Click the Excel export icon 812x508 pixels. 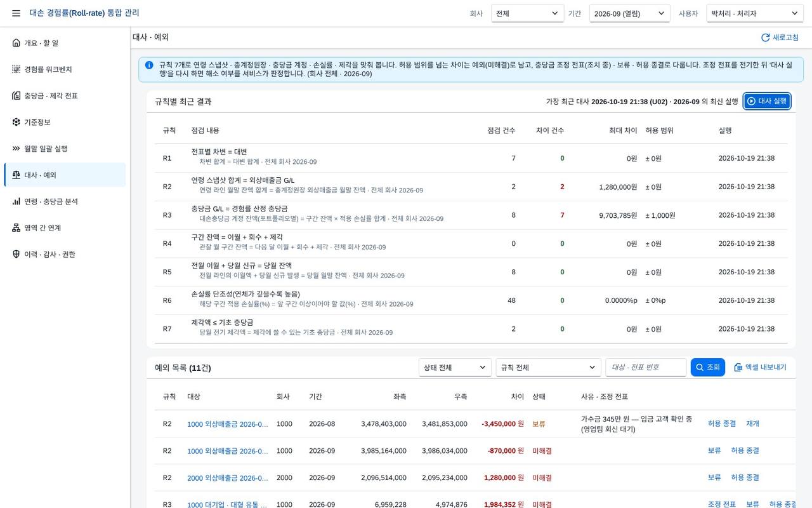click(x=738, y=367)
